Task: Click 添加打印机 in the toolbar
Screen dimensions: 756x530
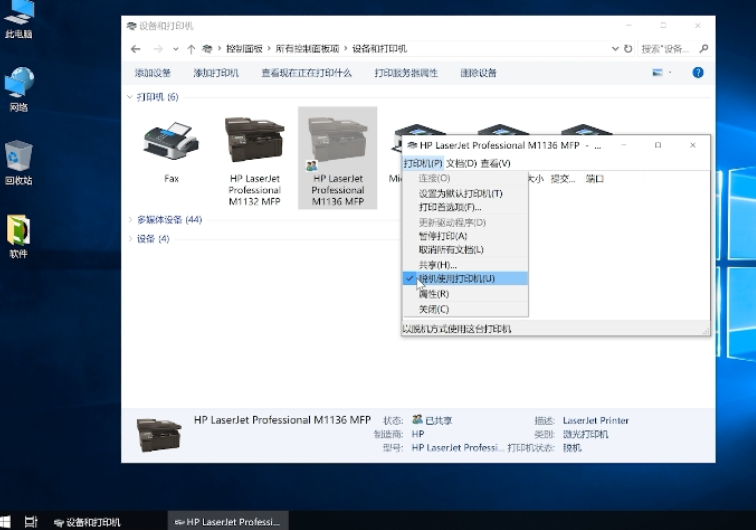Action: point(216,73)
